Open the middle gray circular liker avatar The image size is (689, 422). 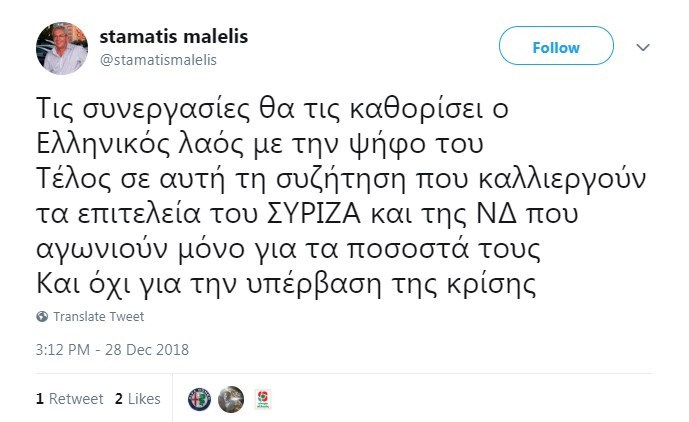pyautogui.click(x=231, y=399)
